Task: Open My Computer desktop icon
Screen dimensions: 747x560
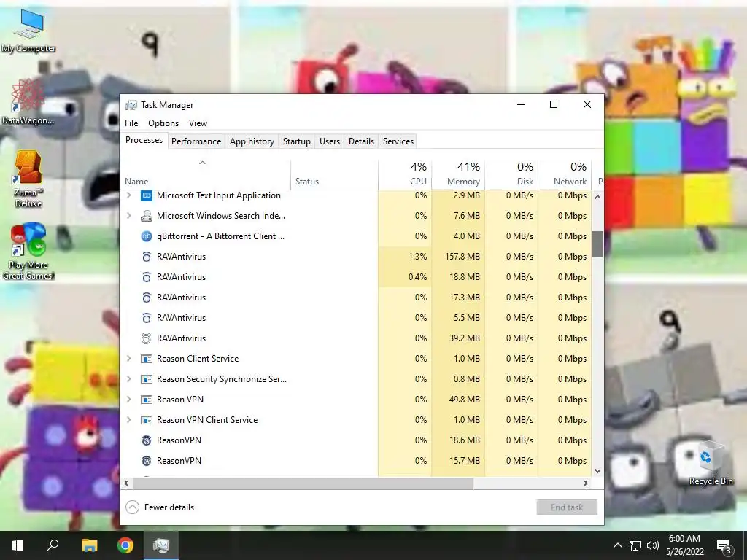Action: click(x=28, y=31)
